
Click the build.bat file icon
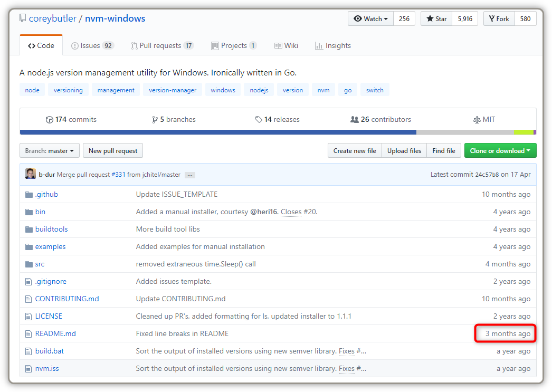point(28,351)
